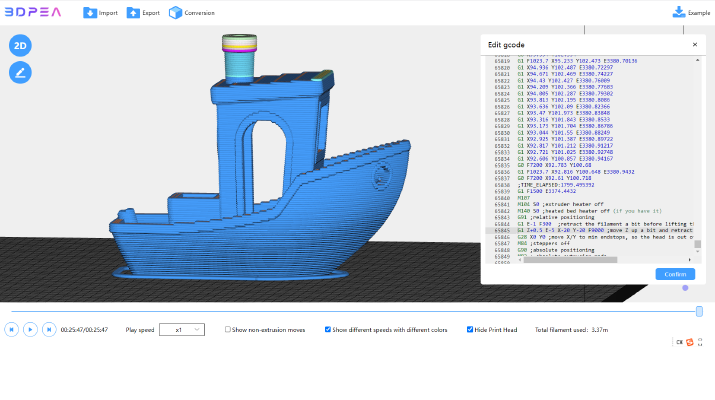Open the Import file option
Viewport: 715px width, 400px height.
click(100, 13)
